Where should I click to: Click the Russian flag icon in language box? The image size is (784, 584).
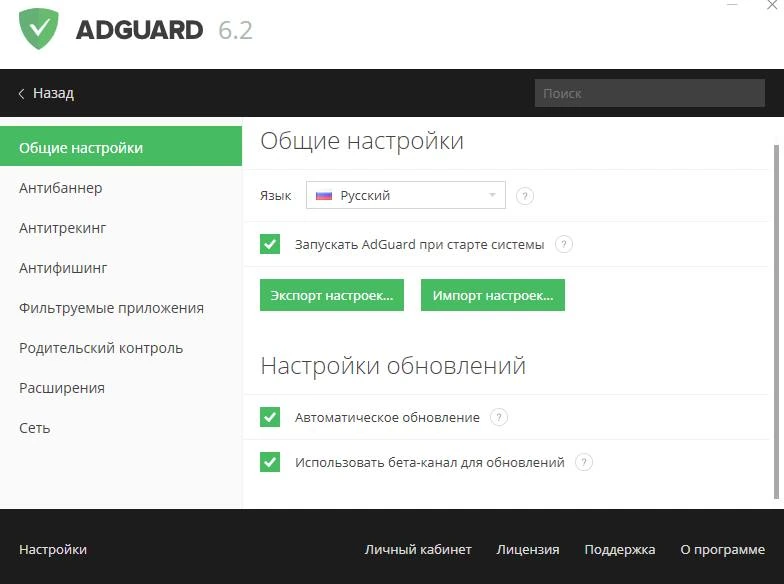coord(324,196)
